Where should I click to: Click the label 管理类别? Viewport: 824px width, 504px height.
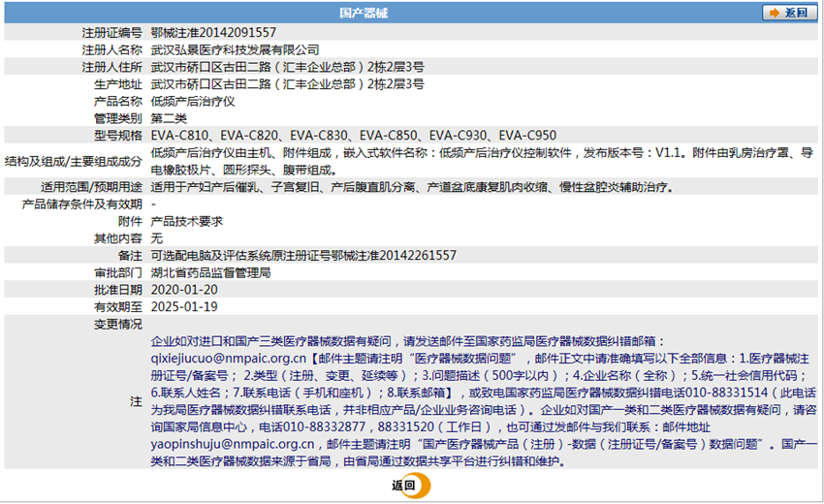pyautogui.click(x=118, y=118)
